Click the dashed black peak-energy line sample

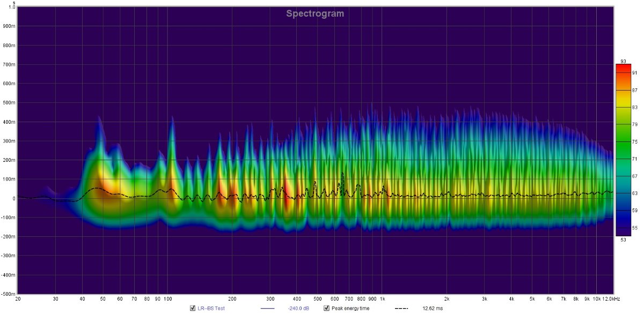pyautogui.click(x=401, y=309)
